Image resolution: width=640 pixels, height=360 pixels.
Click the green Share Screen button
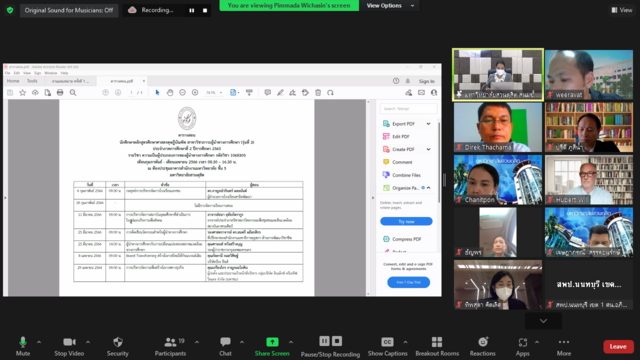click(x=272, y=346)
